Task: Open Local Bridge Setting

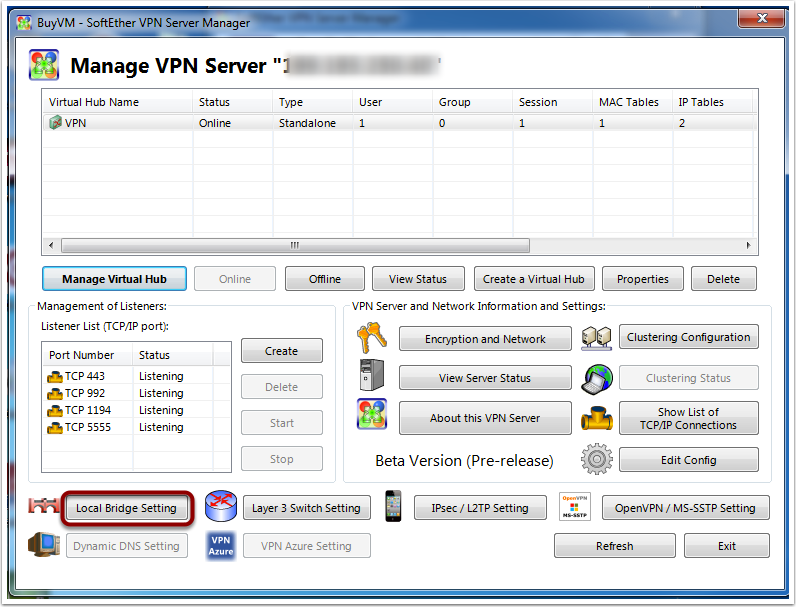Action: pos(126,508)
